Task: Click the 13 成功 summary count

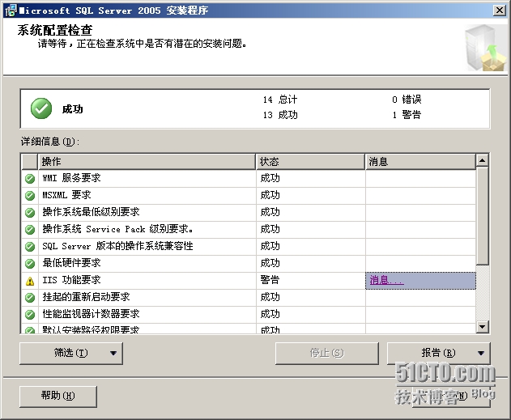Action: 280,115
